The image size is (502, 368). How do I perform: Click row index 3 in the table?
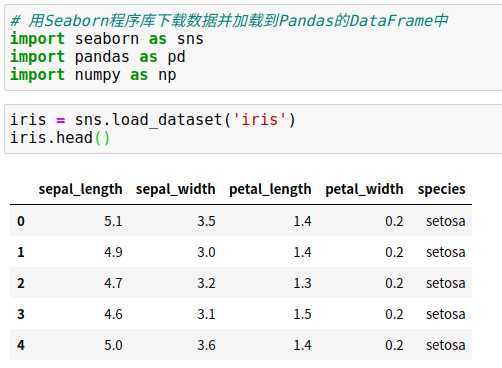(21, 314)
